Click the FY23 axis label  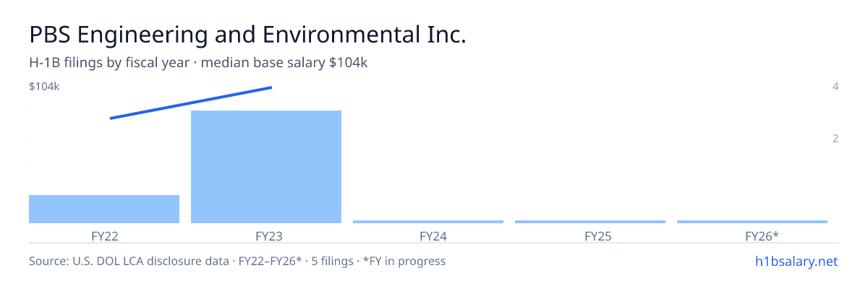click(266, 236)
